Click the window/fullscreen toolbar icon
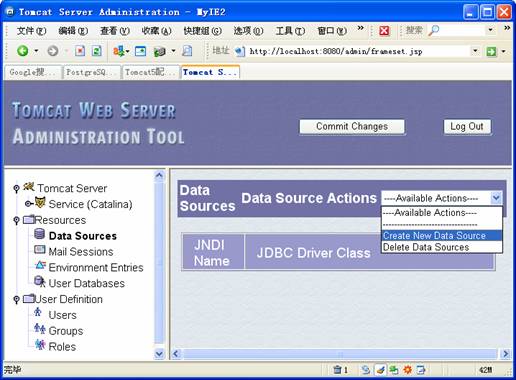 pos(140,51)
